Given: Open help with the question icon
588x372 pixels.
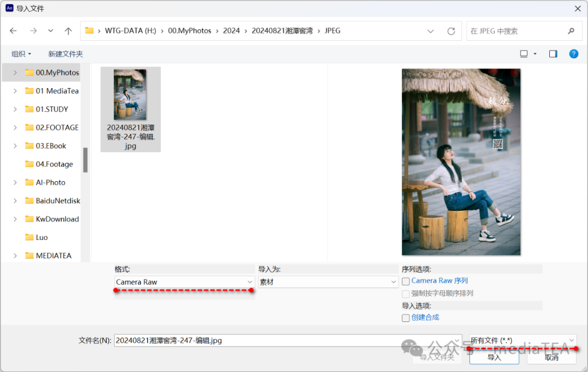Looking at the screenshot, I should point(573,54).
